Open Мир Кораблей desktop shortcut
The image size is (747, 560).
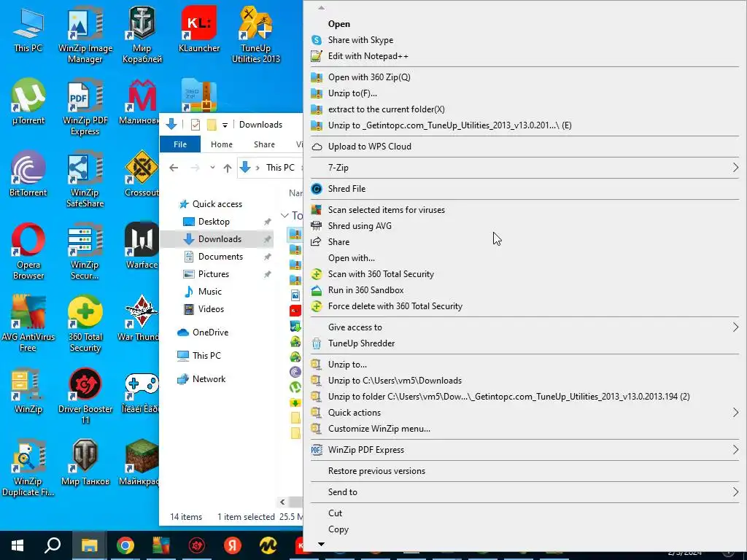[142, 34]
